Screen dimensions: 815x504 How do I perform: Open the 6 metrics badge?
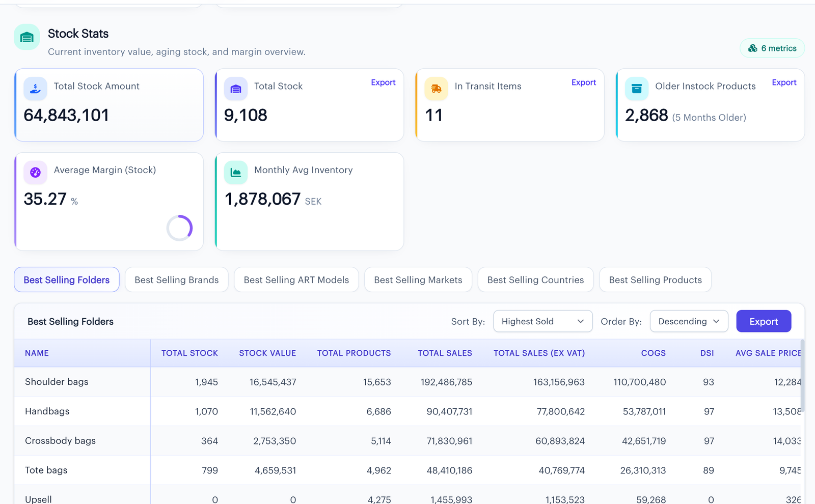pyautogui.click(x=772, y=48)
